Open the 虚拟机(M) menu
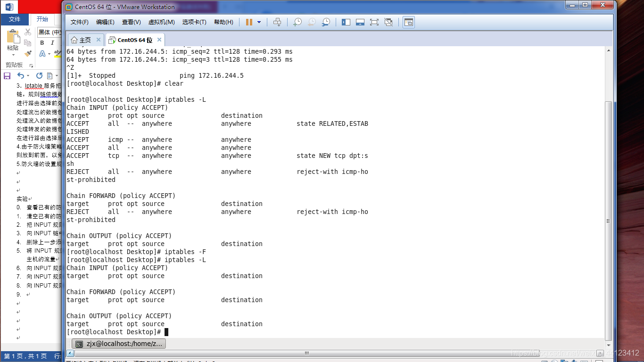This screenshot has height=362, width=644. coord(161,22)
